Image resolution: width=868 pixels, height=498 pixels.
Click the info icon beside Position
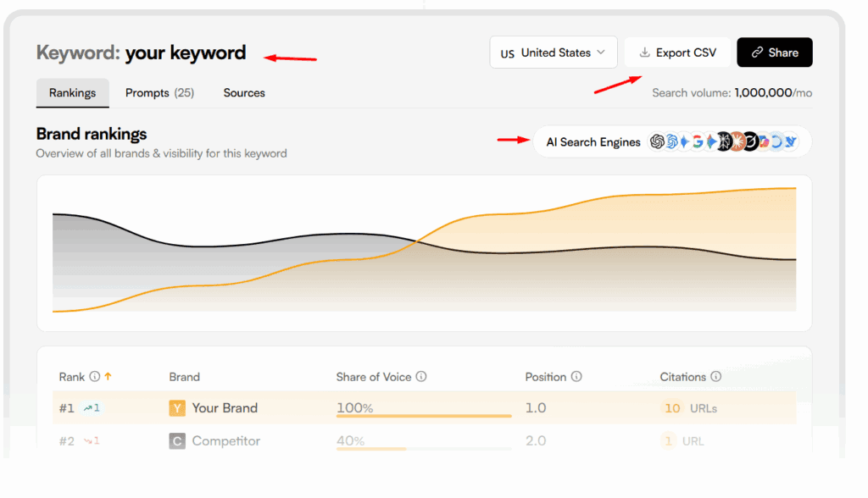click(576, 377)
